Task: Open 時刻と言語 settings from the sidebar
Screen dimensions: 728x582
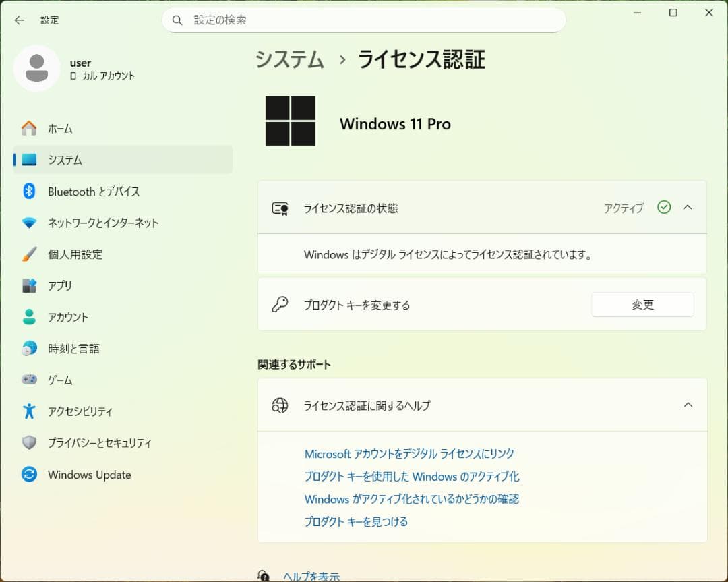Action: tap(28, 349)
